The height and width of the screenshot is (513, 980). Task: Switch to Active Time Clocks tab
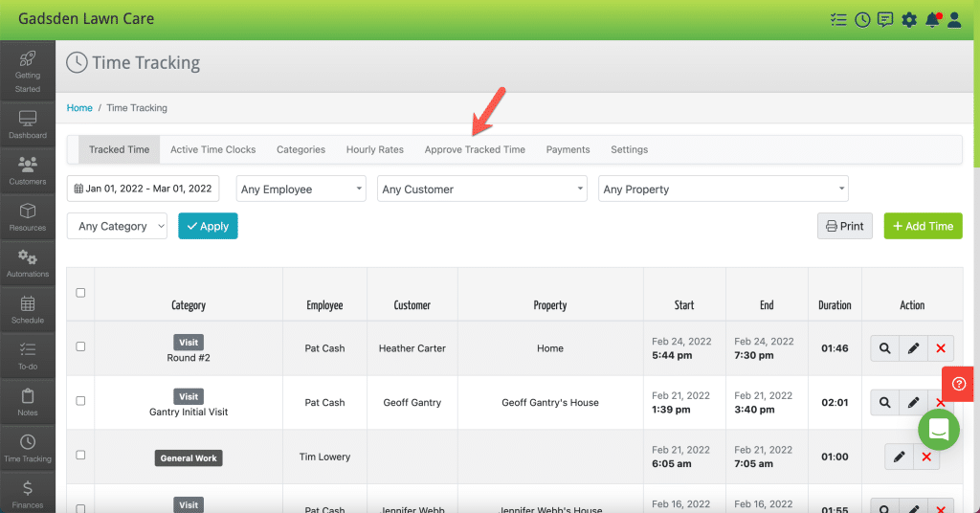tap(213, 150)
